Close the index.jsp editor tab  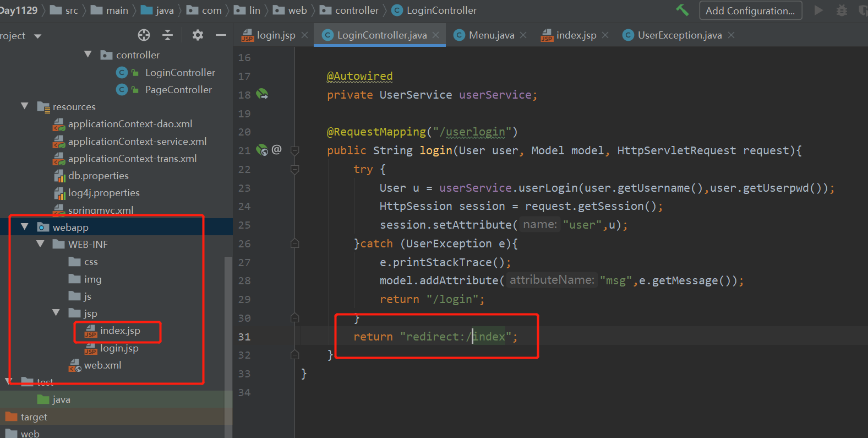click(605, 35)
